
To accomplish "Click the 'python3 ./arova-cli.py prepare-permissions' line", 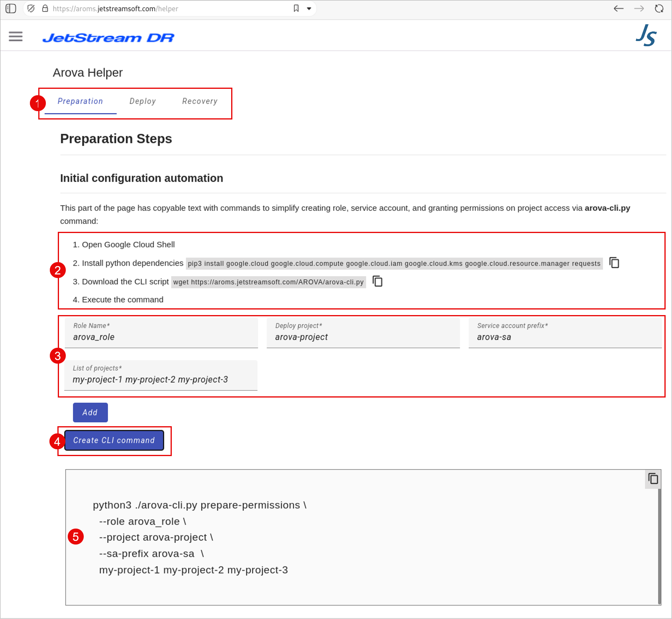I will pos(200,505).
